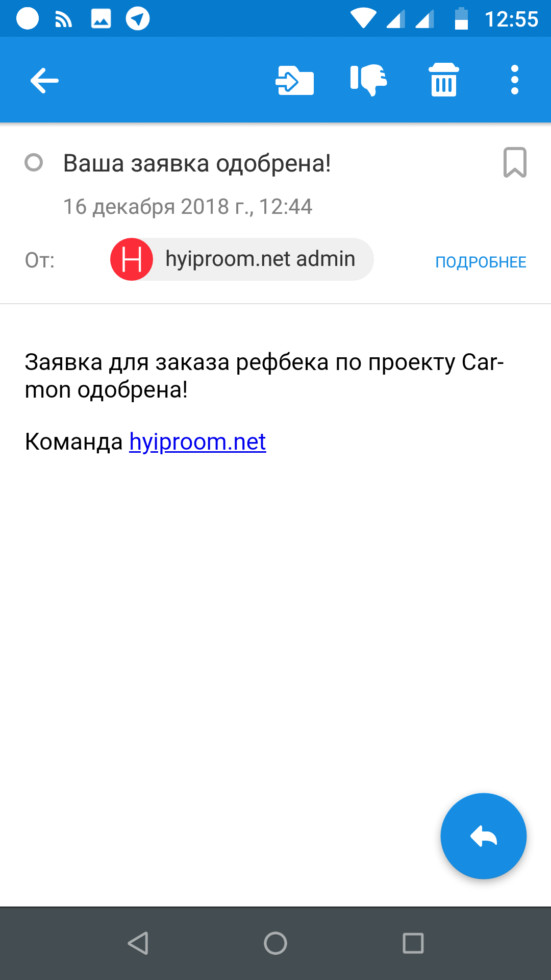Bookmark this message with the flag icon

pyautogui.click(x=515, y=162)
